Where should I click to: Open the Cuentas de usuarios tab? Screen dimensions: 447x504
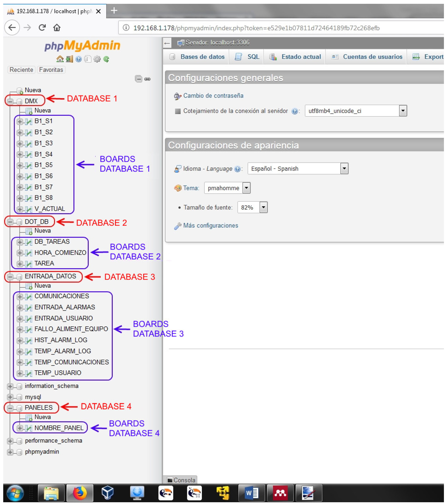click(372, 57)
